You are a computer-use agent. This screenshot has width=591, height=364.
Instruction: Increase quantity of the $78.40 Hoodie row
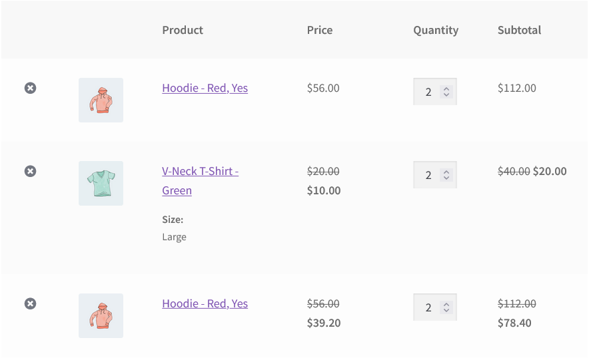pos(446,305)
